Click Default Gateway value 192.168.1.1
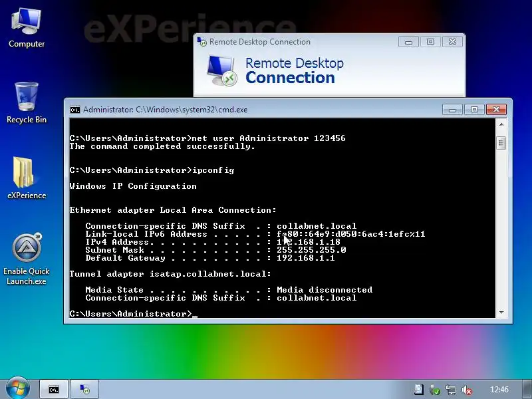 click(x=306, y=258)
